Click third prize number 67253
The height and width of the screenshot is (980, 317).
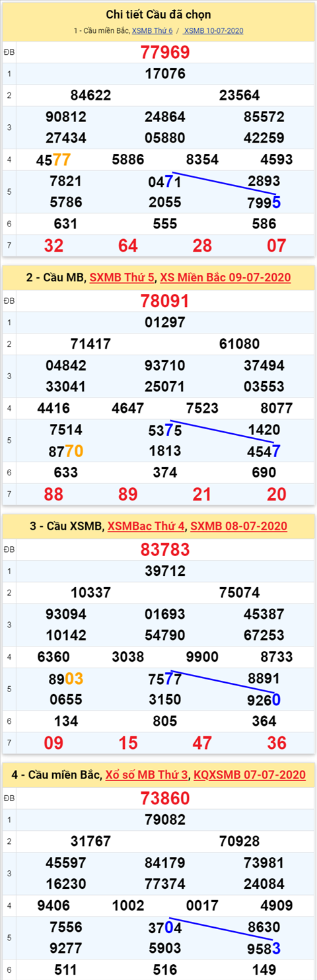[x=264, y=635]
